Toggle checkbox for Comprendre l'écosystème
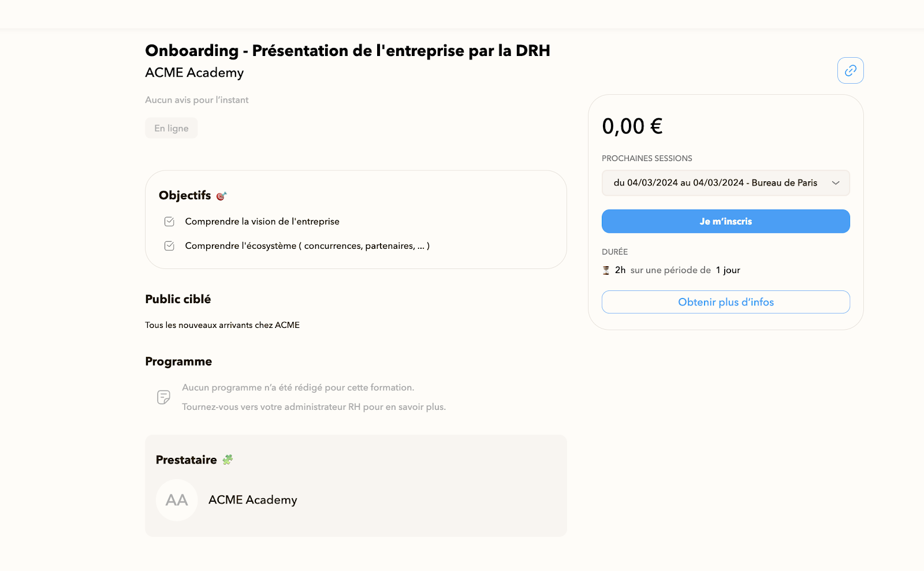The image size is (924, 571). [x=169, y=246]
